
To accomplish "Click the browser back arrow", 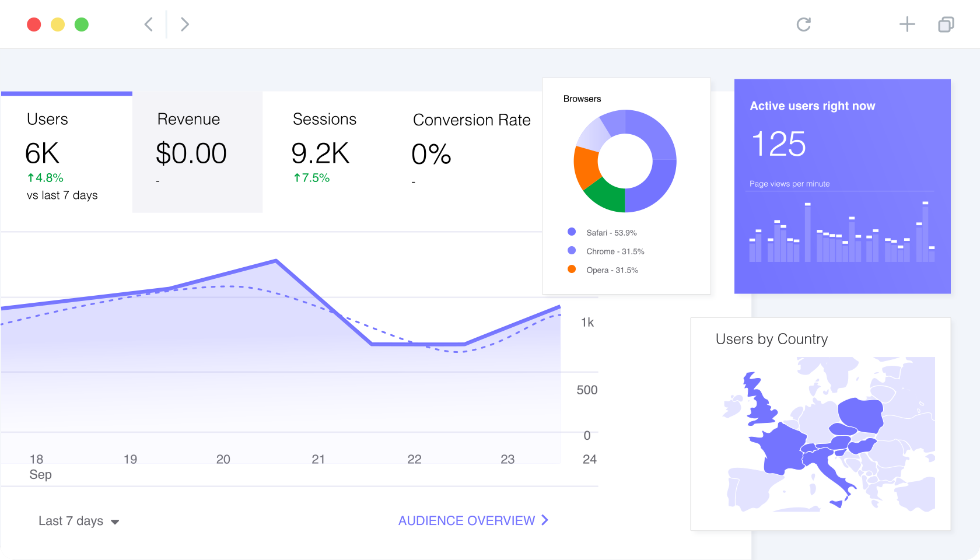I will pyautogui.click(x=149, y=24).
